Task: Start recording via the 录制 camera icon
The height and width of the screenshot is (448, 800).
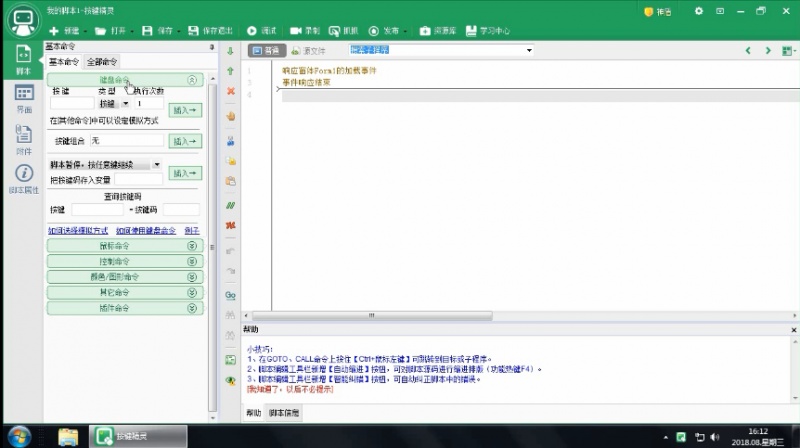Action: pos(295,31)
